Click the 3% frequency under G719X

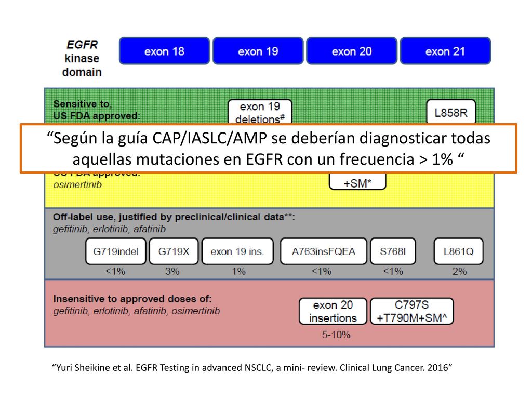[x=172, y=271]
